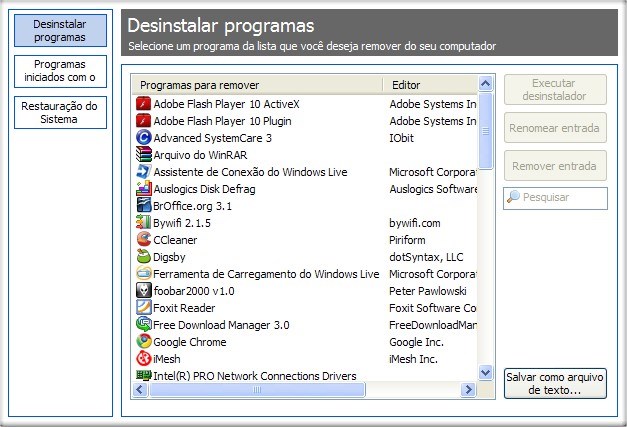Click the Bywifi 2.1.5 icon

[144, 222]
